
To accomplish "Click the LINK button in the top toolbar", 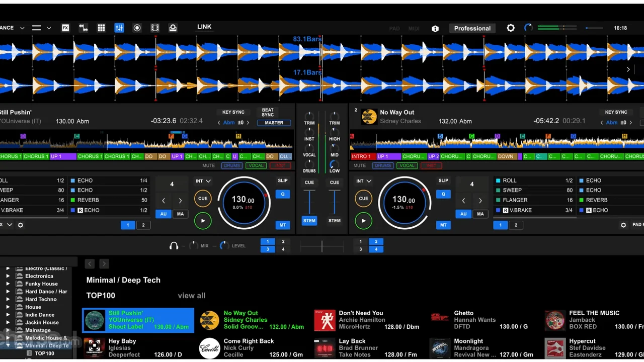I will [x=204, y=27].
